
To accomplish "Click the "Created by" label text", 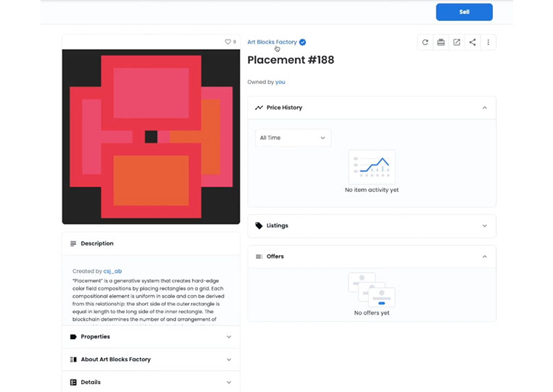I will coord(87,271).
